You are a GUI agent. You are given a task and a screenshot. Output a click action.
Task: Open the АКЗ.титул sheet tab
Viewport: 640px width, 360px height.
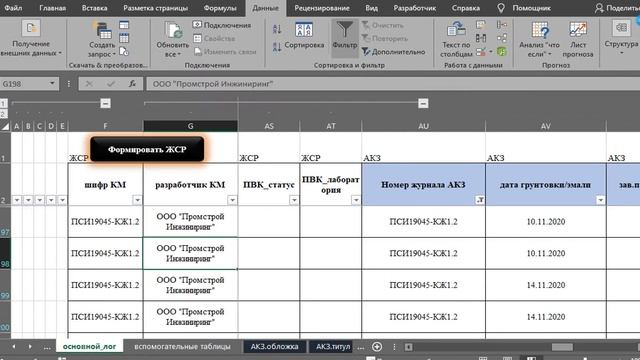pos(332,347)
